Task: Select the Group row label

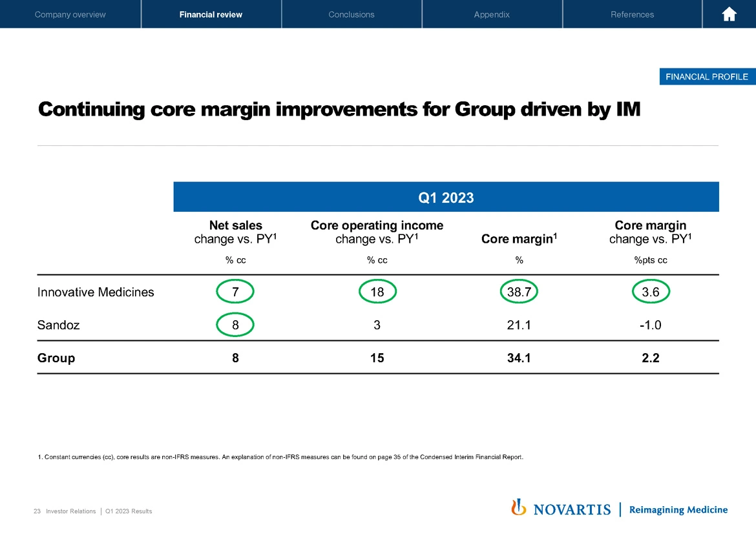Action: coord(56,358)
